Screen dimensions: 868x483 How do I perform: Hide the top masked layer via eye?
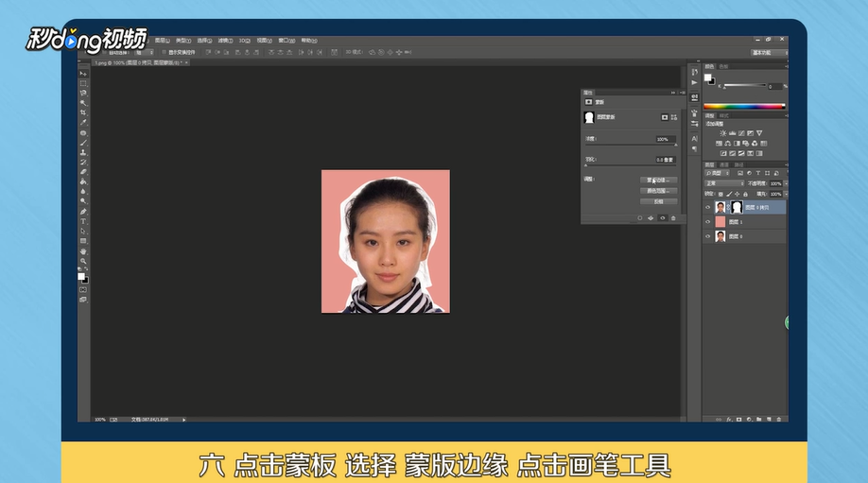click(x=708, y=208)
